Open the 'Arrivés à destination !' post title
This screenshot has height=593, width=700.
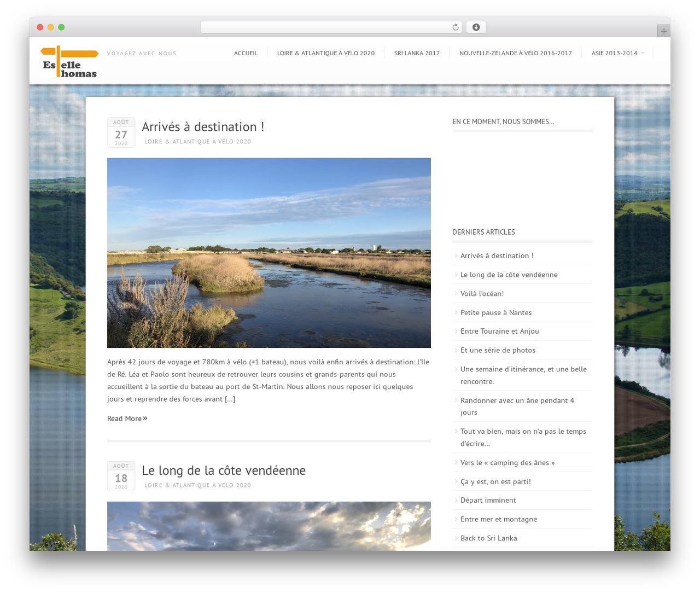pyautogui.click(x=203, y=127)
